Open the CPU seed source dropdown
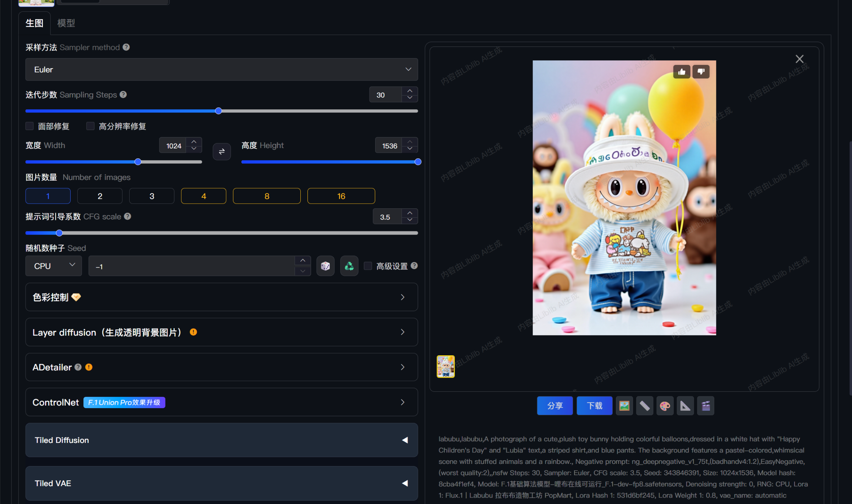 coord(54,266)
